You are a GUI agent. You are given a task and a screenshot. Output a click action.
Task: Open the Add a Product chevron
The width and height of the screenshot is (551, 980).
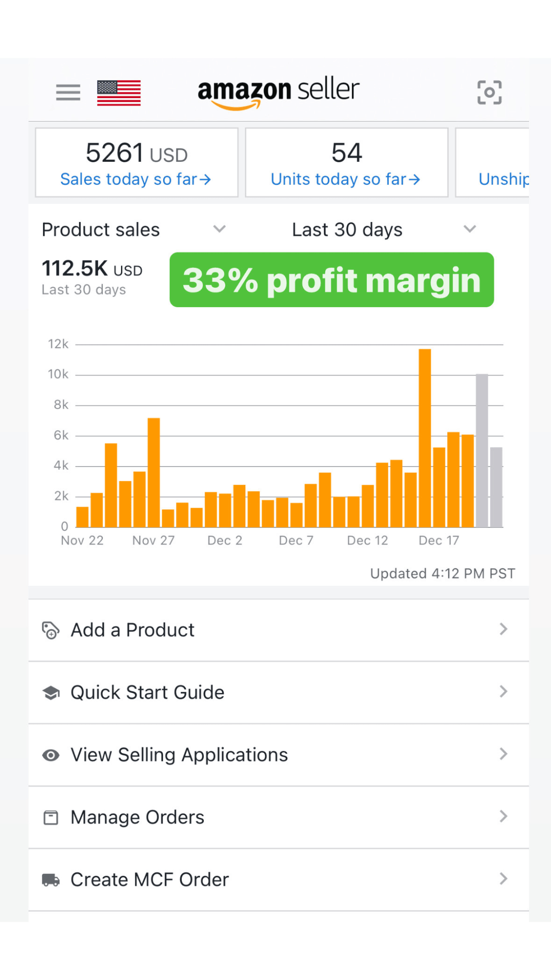(x=503, y=630)
